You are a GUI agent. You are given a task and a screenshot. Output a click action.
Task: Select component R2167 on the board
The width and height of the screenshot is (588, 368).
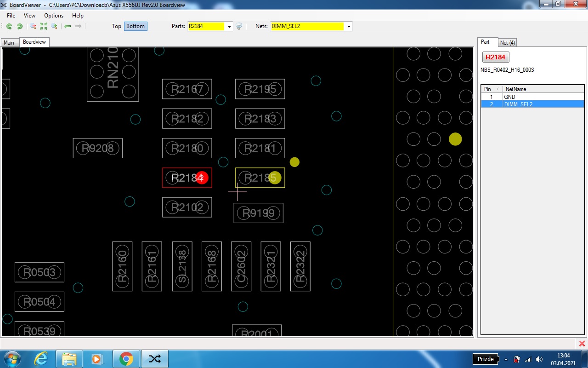187,89
